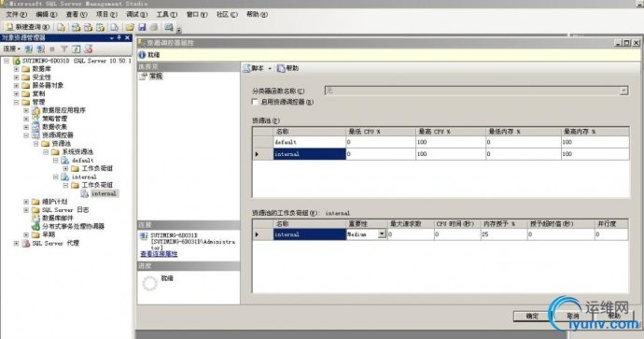Open the 工具 Tools menu

[x=167, y=14]
